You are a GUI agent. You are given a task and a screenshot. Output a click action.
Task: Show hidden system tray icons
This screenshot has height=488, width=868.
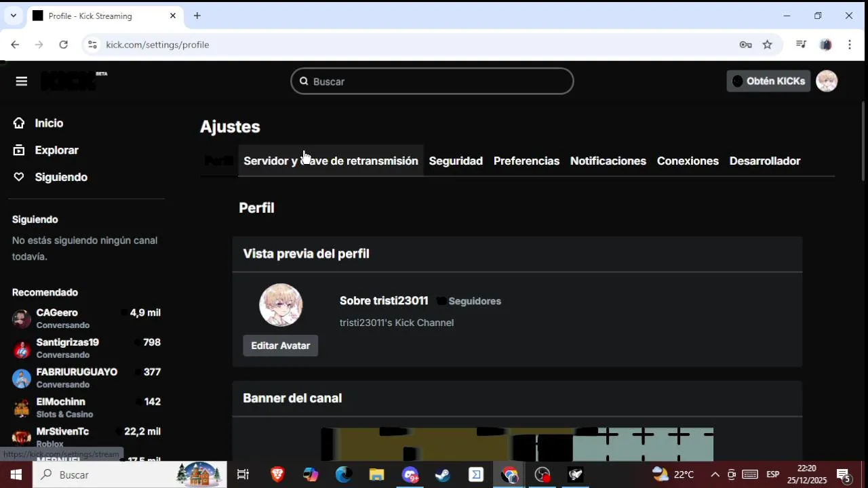(715, 474)
